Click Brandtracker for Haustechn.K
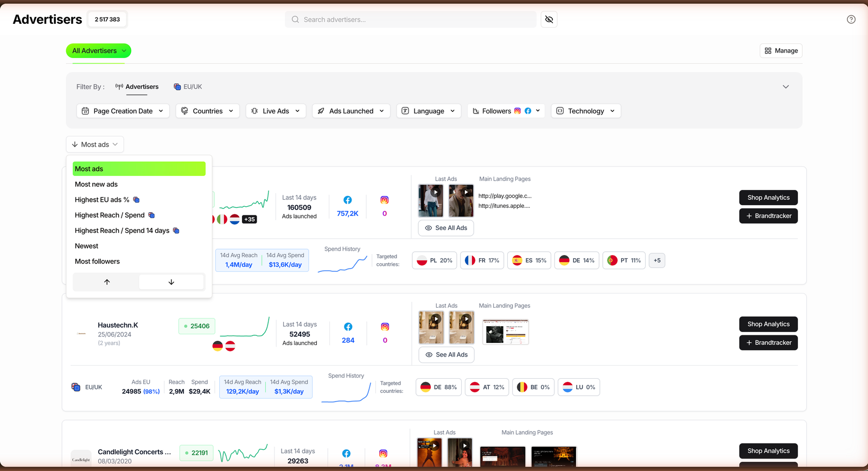Image resolution: width=868 pixels, height=471 pixels. coord(768,342)
